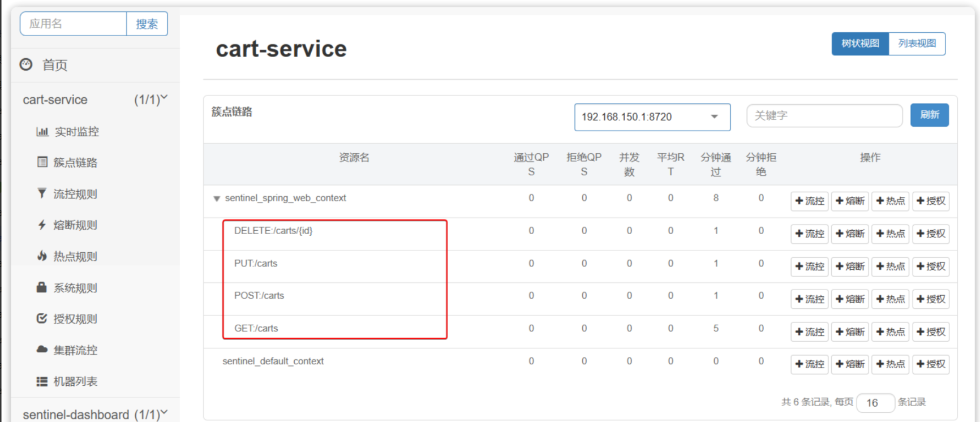Open the machine list menu item
Viewport: 980px width, 422px height.
click(x=75, y=382)
